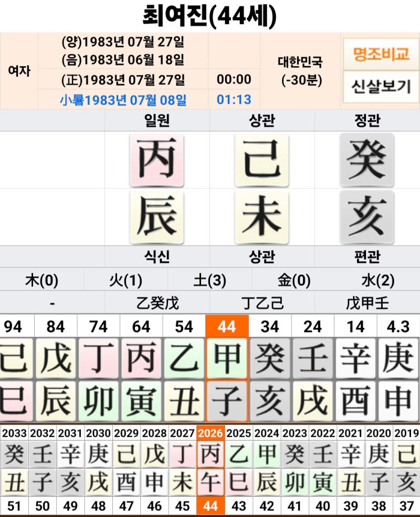The height and width of the screenshot is (517, 420).
Task: Tap the 子 major luck branch tile
Action: pyautogui.click(x=227, y=401)
